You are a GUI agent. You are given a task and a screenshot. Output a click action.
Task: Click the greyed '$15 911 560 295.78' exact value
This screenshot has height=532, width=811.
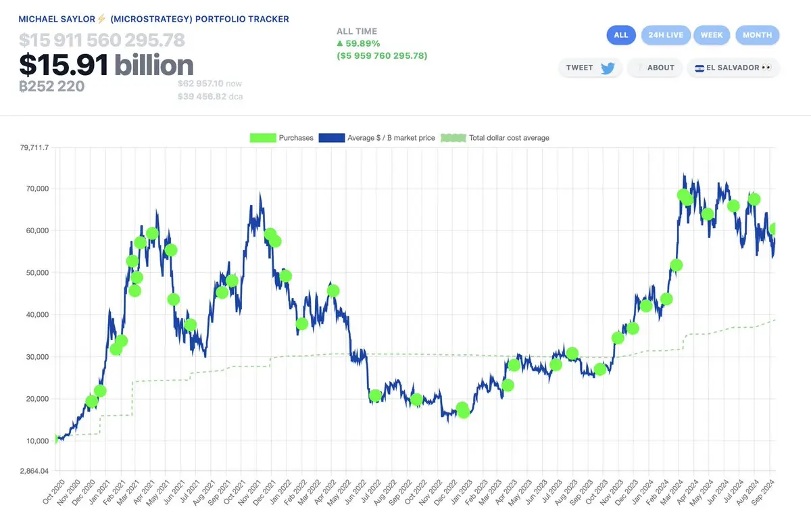pos(102,41)
